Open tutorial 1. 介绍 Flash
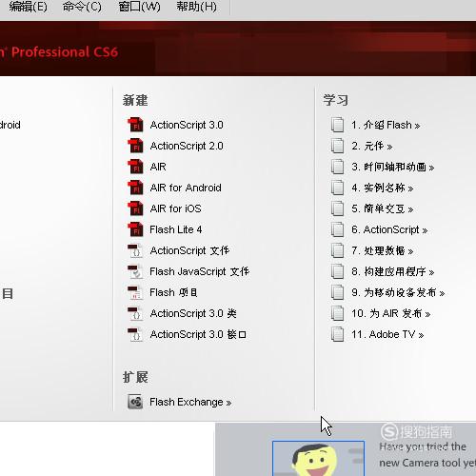 [x=386, y=125]
